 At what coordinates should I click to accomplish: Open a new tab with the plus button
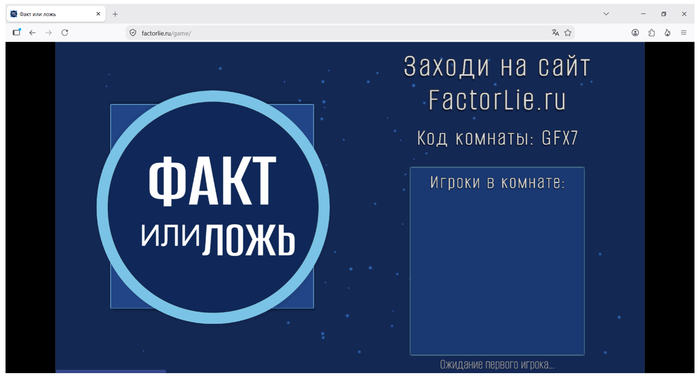pos(115,14)
